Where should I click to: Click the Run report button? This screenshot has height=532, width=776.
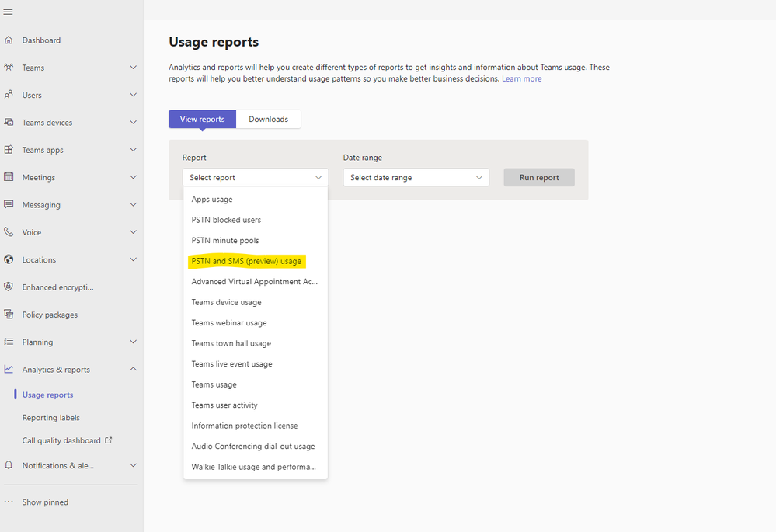coord(539,177)
